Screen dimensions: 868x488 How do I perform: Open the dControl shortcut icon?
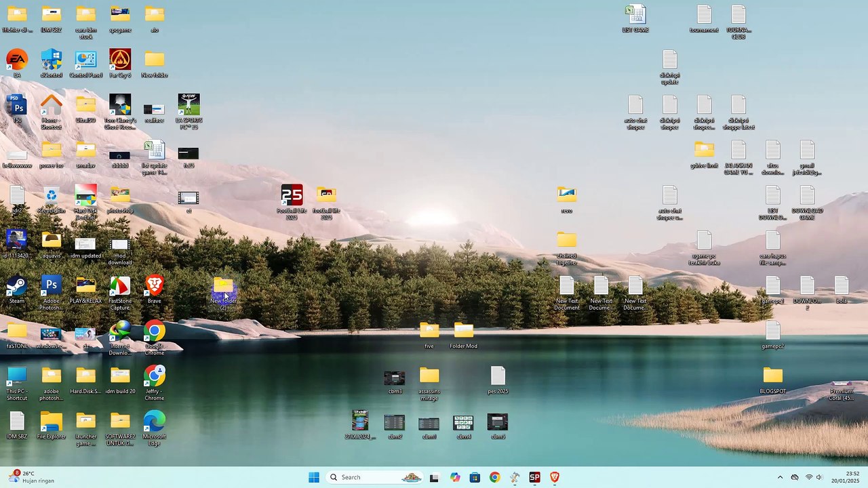52,60
